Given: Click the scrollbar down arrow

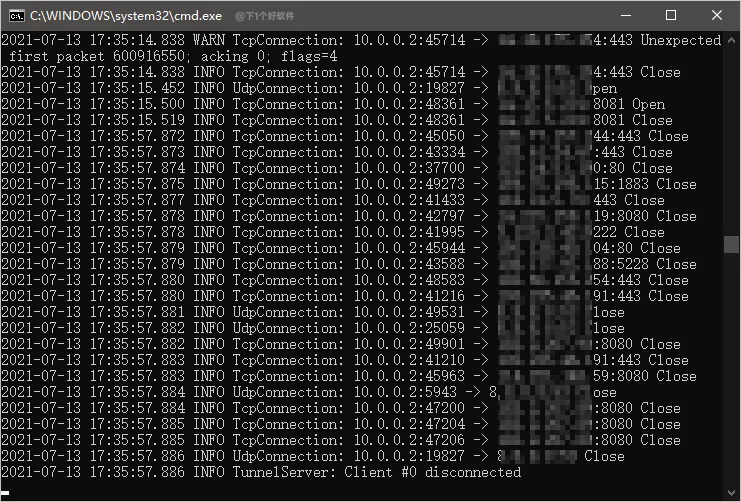Looking at the screenshot, I should pyautogui.click(x=732, y=493).
